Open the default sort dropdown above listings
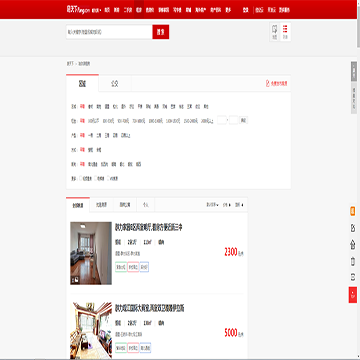 (x=212, y=205)
